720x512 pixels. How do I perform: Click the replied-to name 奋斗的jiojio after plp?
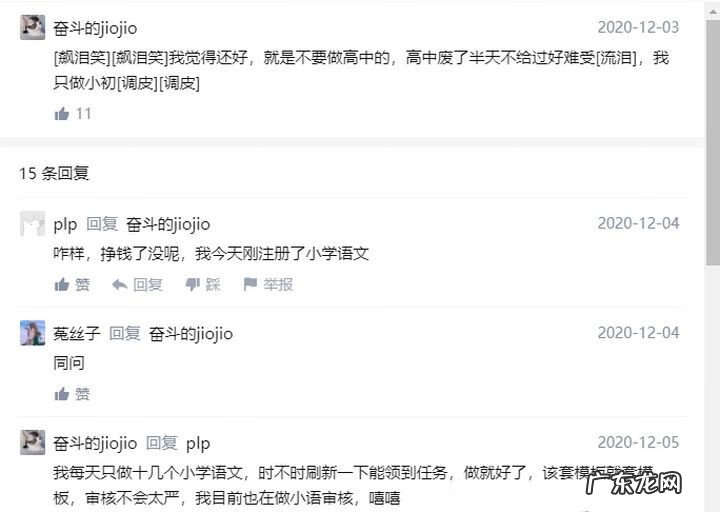point(168,225)
